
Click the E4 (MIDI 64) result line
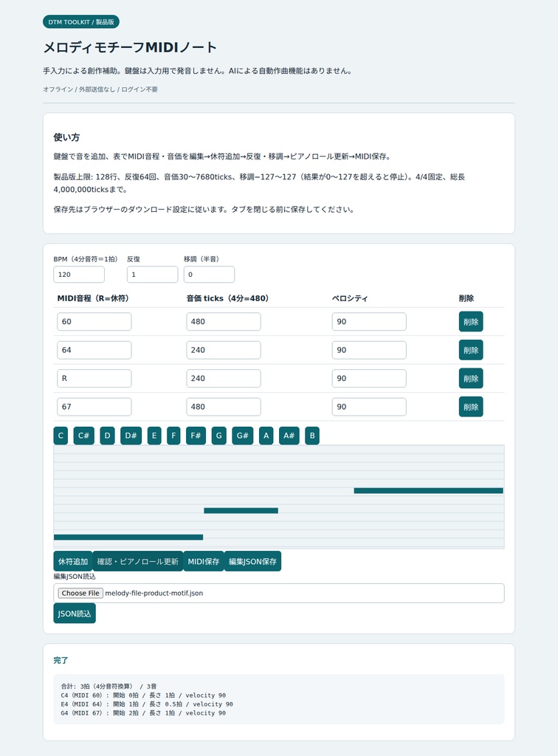coord(147,704)
